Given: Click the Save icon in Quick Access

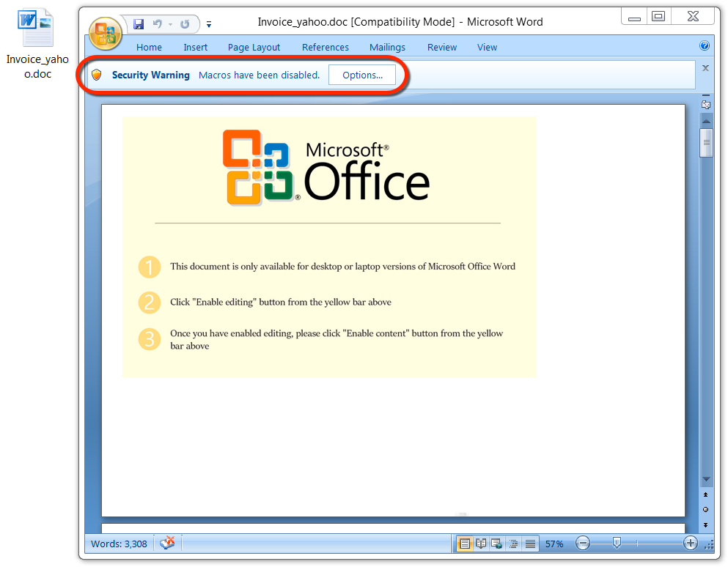Looking at the screenshot, I should click(139, 23).
